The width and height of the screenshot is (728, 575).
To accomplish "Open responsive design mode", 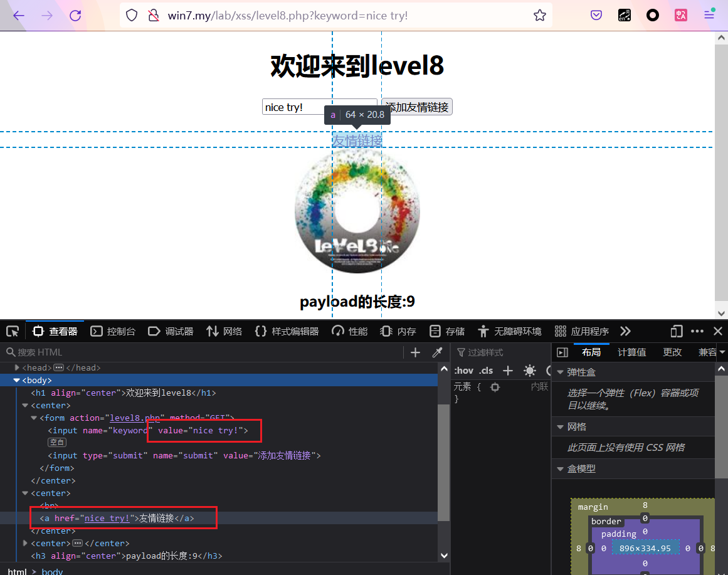I will point(677,331).
